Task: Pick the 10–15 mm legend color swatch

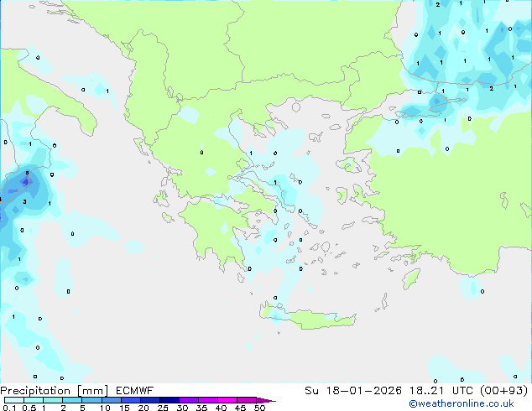Action: coord(111,400)
